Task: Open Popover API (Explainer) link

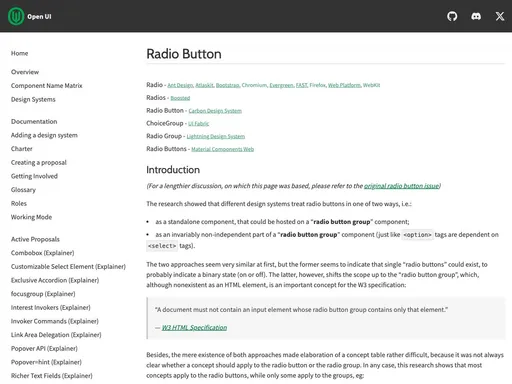Action: coord(44,349)
